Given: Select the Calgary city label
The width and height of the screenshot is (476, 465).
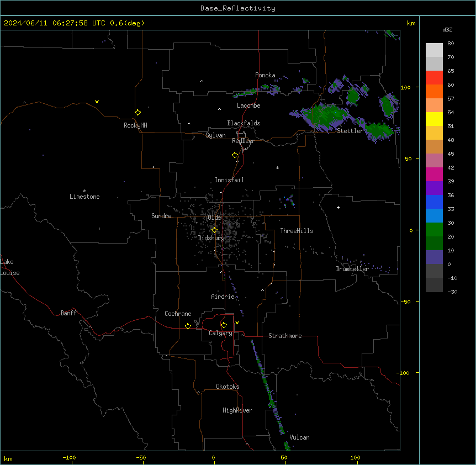Looking at the screenshot, I should pyautogui.click(x=220, y=333).
